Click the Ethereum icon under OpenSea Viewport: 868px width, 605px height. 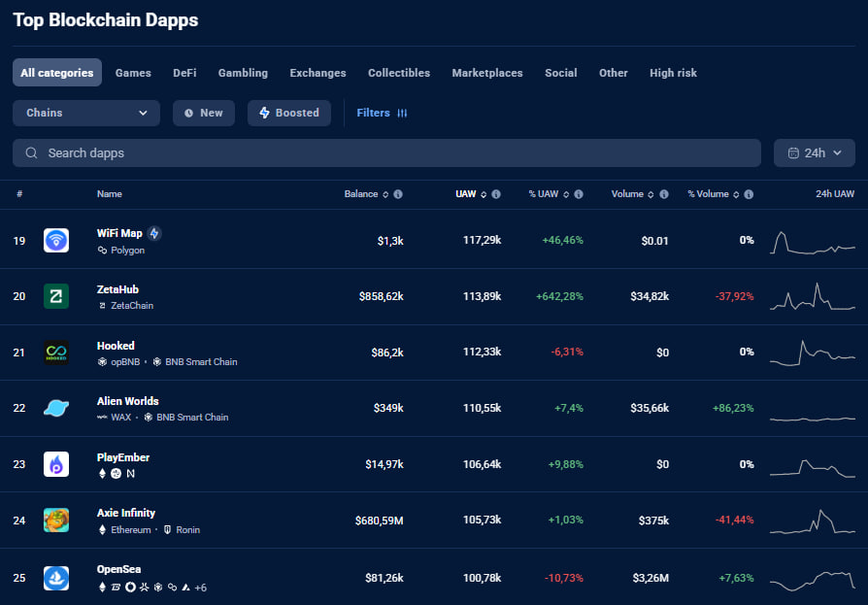[102, 588]
